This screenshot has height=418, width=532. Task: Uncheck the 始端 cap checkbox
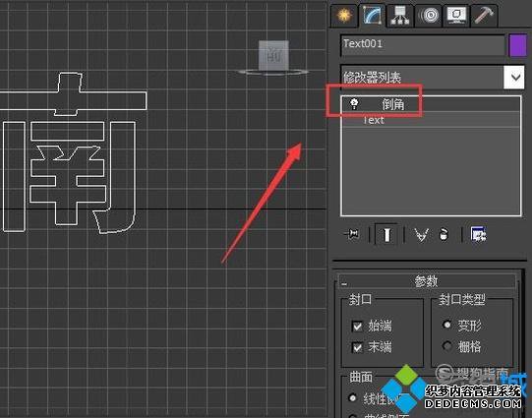click(x=357, y=327)
